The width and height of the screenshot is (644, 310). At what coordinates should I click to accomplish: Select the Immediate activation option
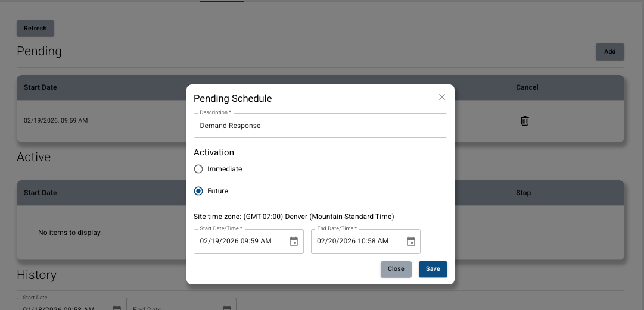[199, 169]
